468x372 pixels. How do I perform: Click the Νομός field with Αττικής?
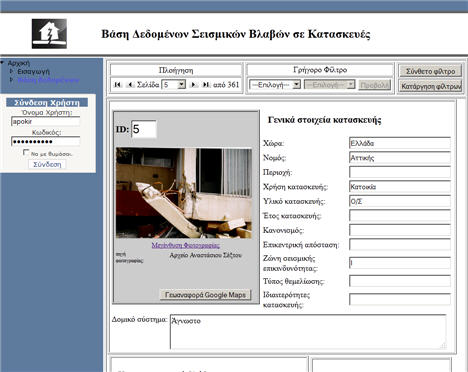400,158
